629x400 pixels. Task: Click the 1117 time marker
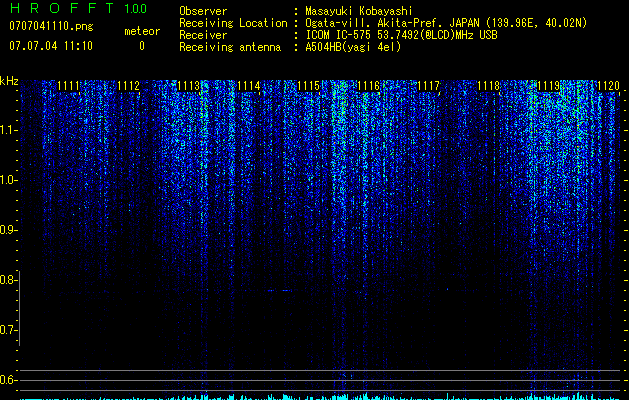point(428,86)
